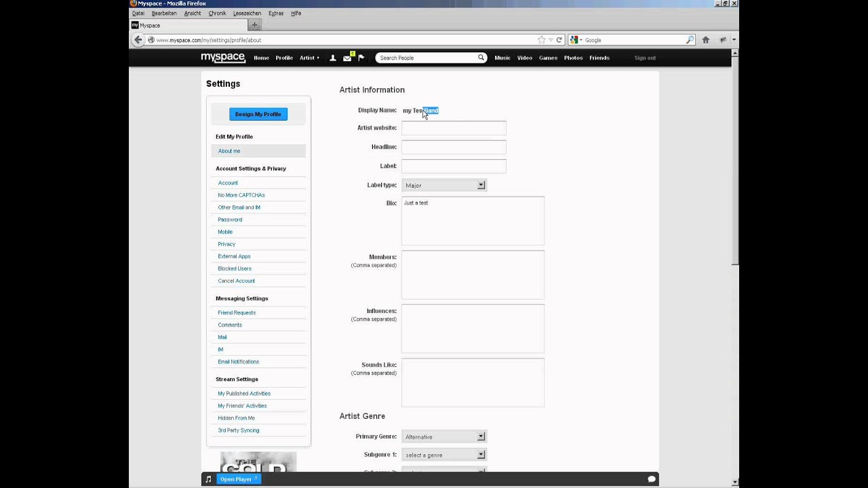Reload the page with the refresh icon
The width and height of the screenshot is (868, 488).
559,40
